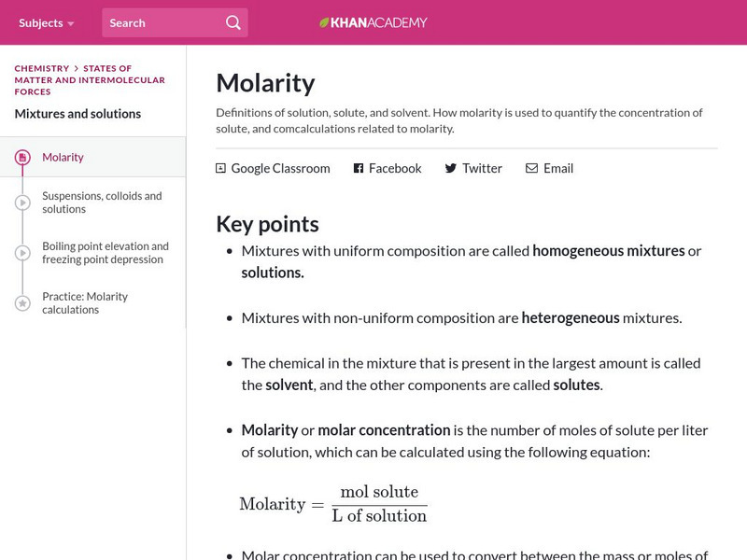
Task: Share the article via Email link
Action: (x=557, y=168)
